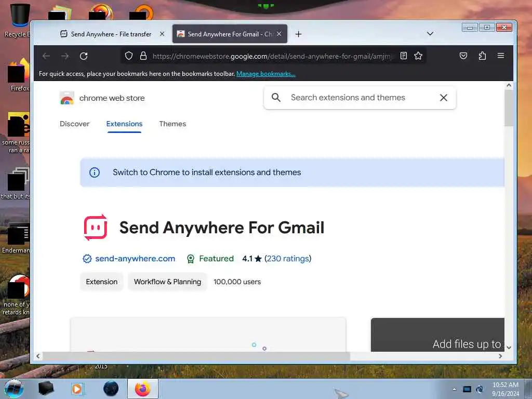Save to Pocket icon in toolbar

click(x=463, y=56)
